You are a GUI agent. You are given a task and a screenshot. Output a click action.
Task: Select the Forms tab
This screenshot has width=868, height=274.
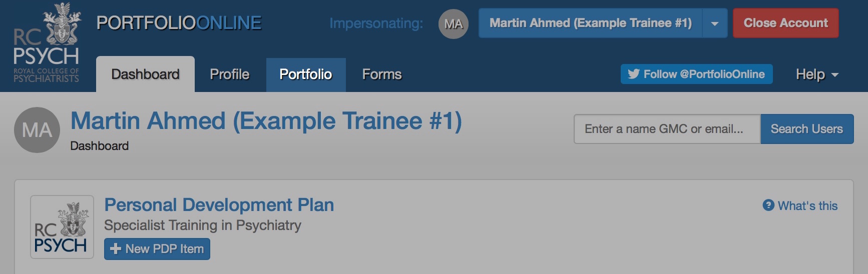382,74
